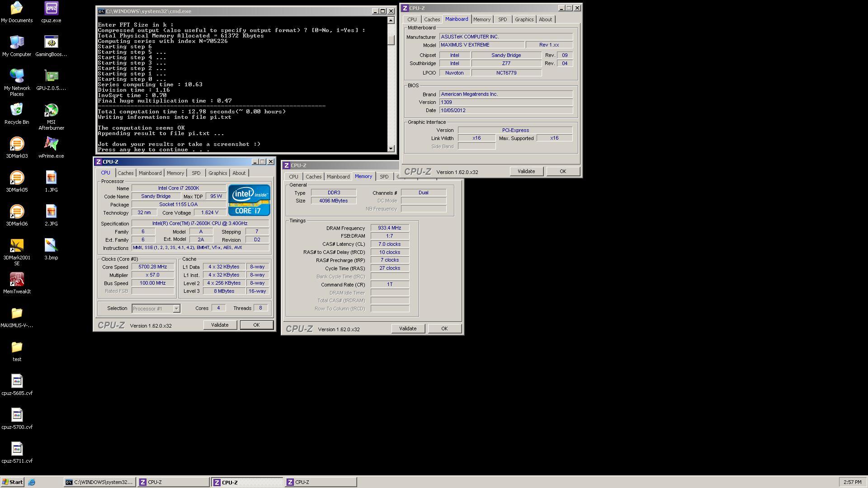The width and height of the screenshot is (868, 488).
Task: Select the 3DMark2001 SE shortcut icon
Action: (x=17, y=252)
